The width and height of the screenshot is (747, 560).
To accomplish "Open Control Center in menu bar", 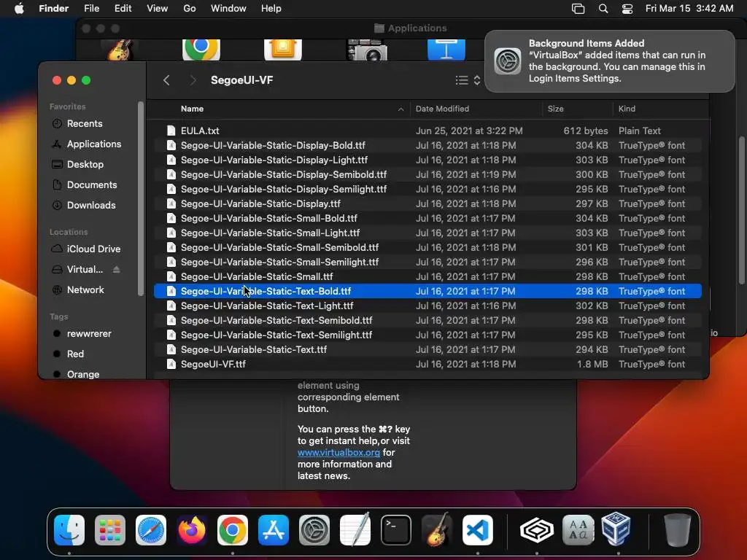I will pos(627,9).
